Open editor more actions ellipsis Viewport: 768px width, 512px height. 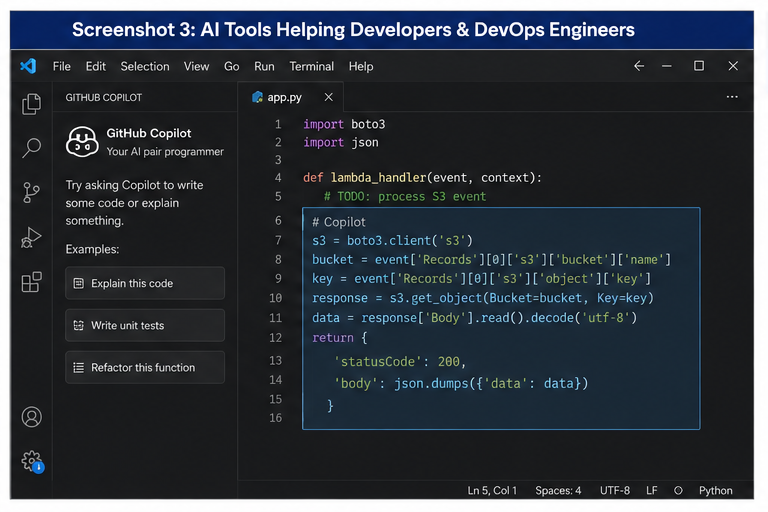(x=732, y=97)
